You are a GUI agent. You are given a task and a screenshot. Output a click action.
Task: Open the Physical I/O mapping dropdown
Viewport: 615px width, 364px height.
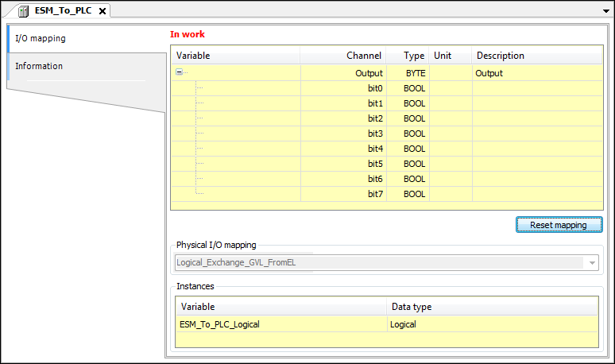(x=592, y=262)
